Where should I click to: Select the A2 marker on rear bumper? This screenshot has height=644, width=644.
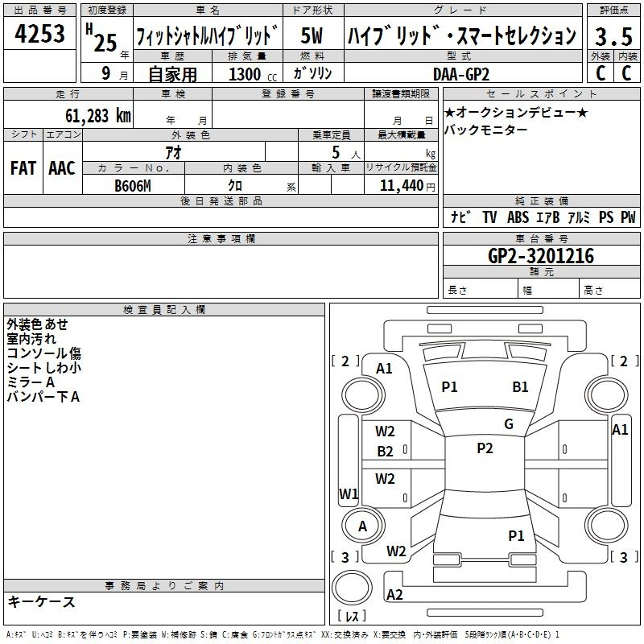coord(394,595)
